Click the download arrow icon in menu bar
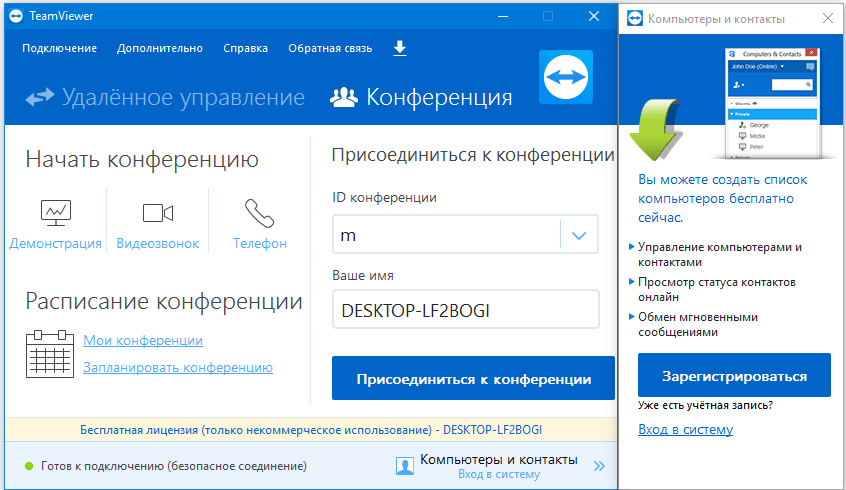This screenshot has height=490, width=846. click(400, 48)
